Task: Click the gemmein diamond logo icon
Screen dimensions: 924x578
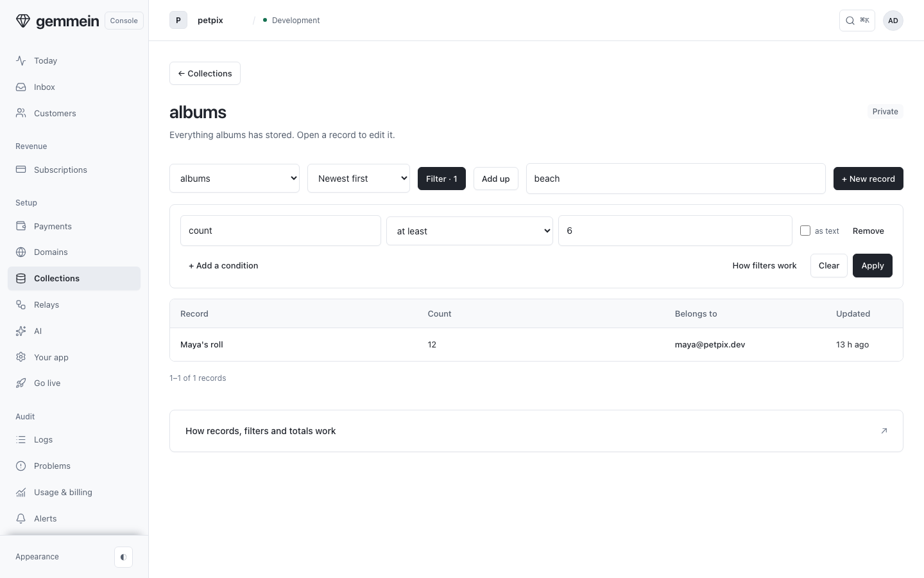Action: pyautogui.click(x=23, y=21)
